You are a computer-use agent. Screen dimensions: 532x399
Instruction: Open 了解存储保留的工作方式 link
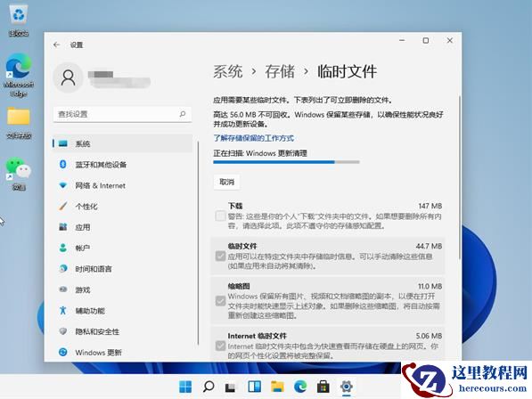coord(253,138)
